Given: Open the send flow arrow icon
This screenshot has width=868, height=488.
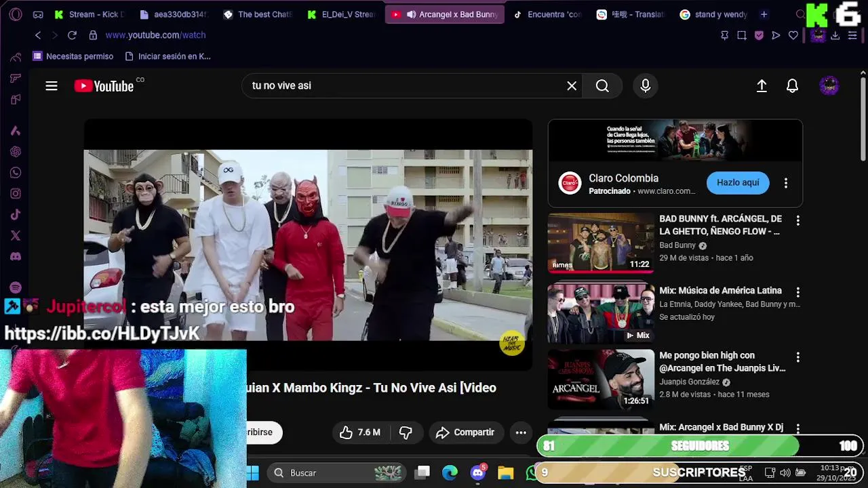Looking at the screenshot, I should tap(776, 35).
